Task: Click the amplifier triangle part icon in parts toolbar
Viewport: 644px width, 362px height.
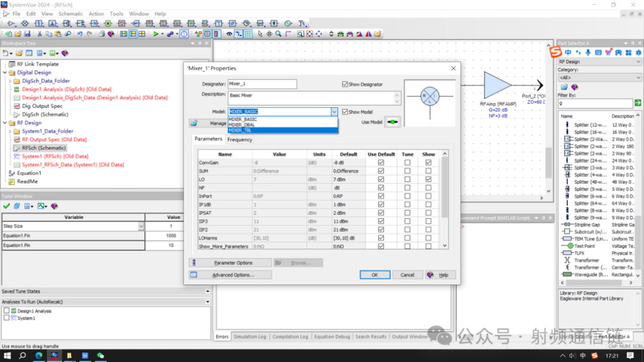Action: pos(11,23)
